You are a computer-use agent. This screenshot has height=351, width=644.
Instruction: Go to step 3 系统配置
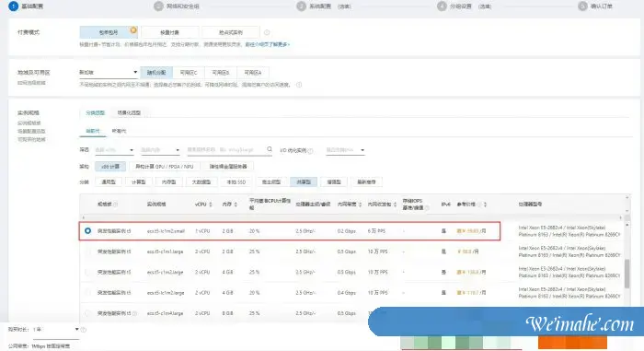pyautogui.click(x=324, y=6)
